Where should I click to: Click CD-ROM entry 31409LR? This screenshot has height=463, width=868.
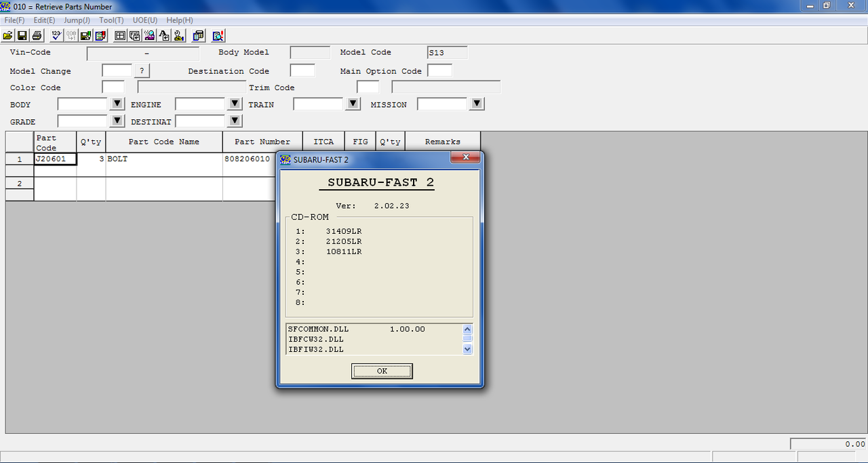(x=344, y=231)
